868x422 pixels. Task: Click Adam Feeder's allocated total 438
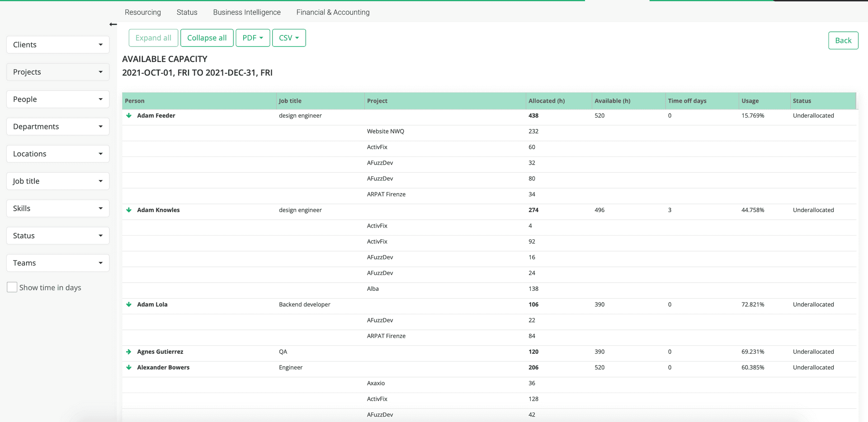tap(533, 116)
